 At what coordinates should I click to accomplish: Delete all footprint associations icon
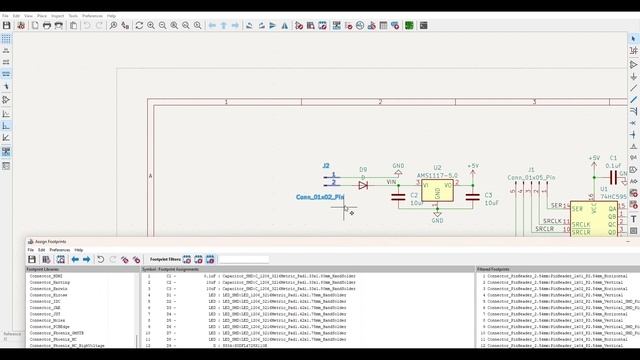[x=136, y=260]
